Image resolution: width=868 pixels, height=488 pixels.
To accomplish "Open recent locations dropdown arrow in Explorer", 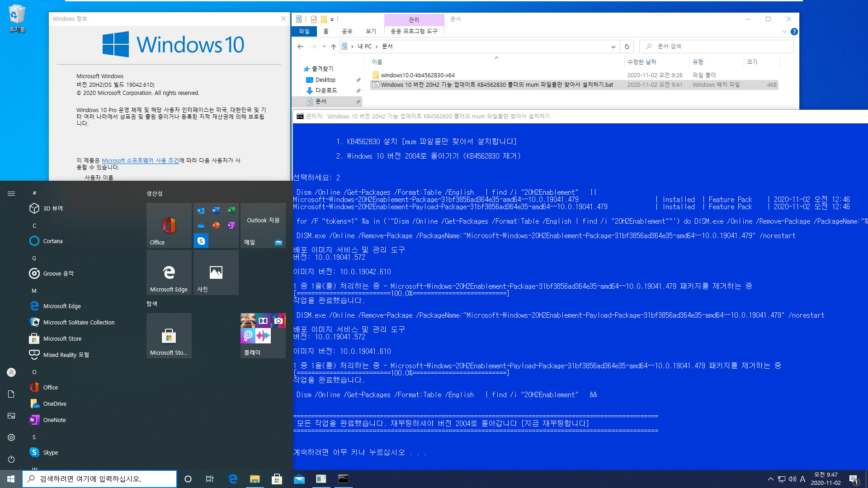I will 324,47.
